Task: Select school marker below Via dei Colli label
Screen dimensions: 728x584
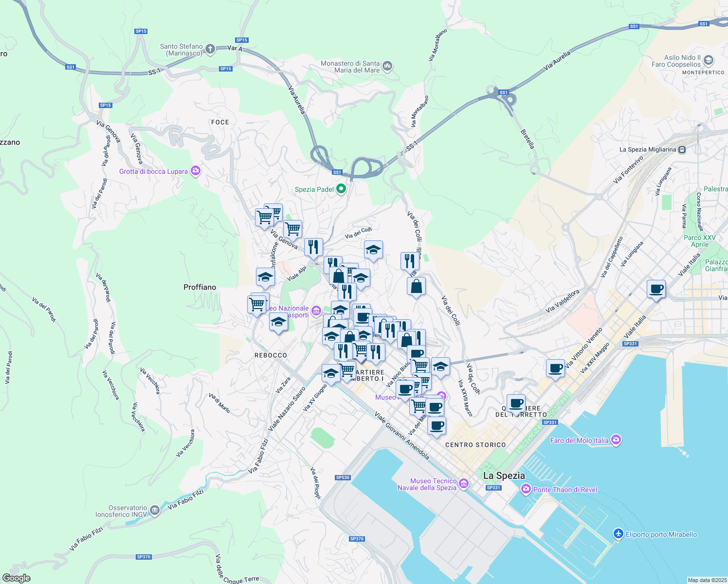Action: (373, 250)
